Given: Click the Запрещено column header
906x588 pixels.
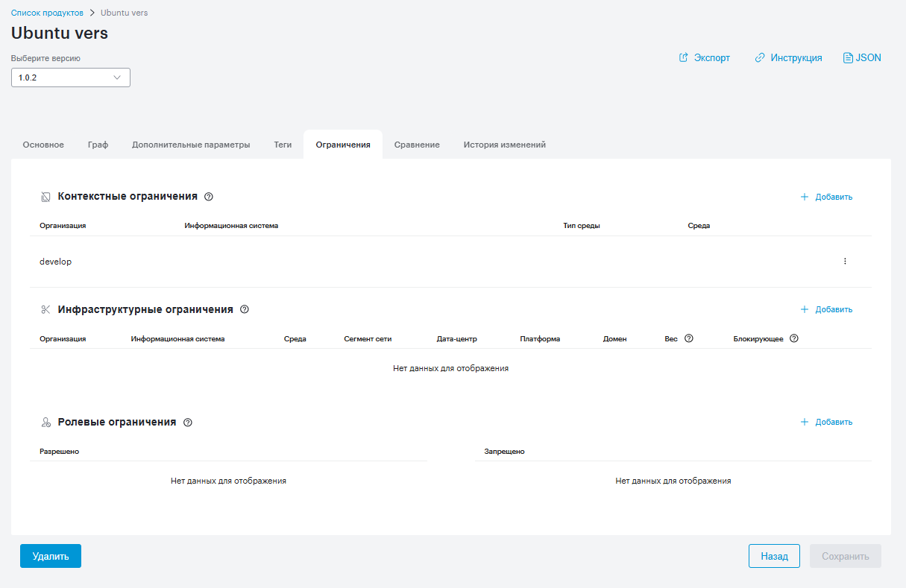Looking at the screenshot, I should pyautogui.click(x=505, y=451).
